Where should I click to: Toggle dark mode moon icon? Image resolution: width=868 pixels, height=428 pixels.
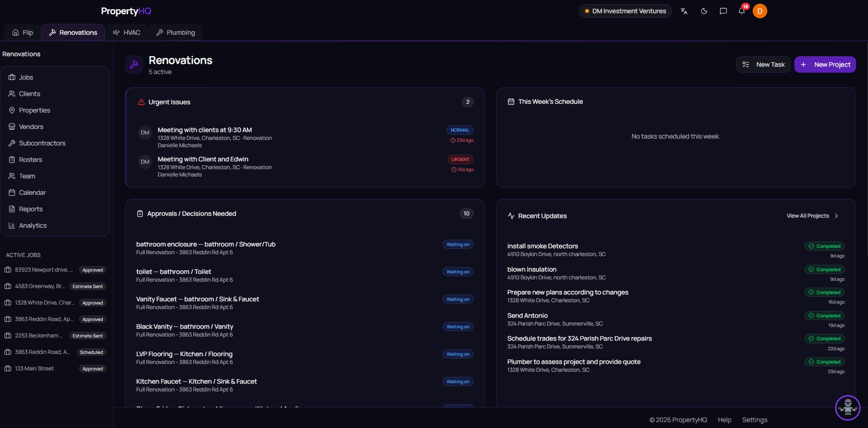(704, 11)
